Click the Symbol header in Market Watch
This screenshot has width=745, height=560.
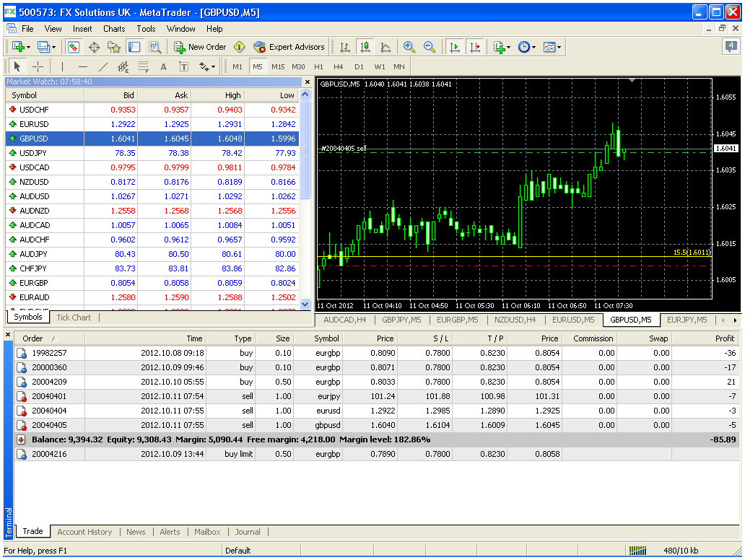coord(45,95)
